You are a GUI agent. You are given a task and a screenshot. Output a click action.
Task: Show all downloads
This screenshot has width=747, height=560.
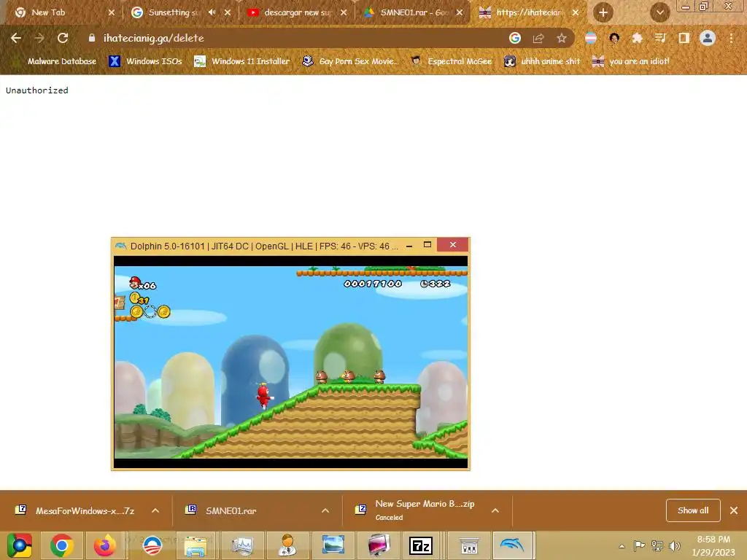pyautogui.click(x=693, y=510)
